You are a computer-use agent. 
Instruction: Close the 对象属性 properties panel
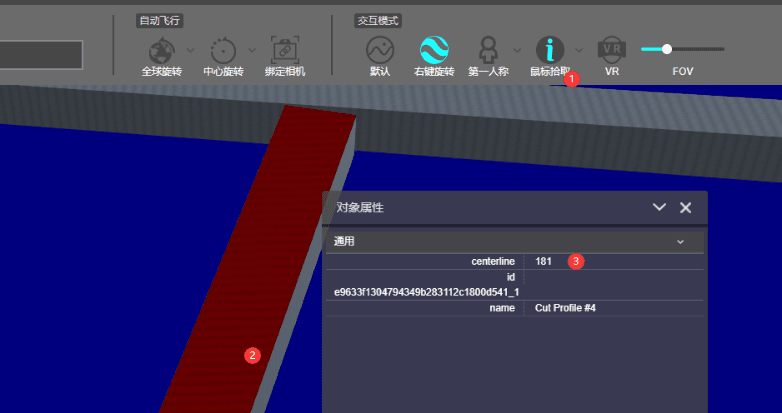pos(686,207)
